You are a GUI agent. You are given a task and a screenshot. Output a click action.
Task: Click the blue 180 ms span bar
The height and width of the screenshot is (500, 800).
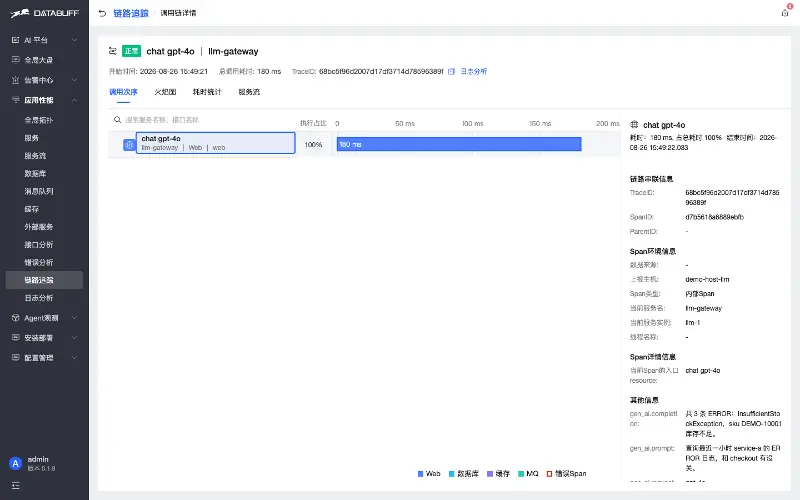click(459, 144)
